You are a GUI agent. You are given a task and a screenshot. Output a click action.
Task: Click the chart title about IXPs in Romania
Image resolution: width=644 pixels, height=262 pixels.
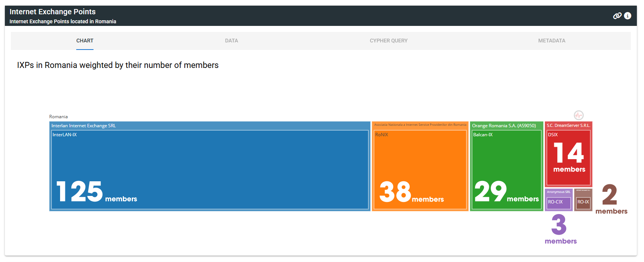118,65
